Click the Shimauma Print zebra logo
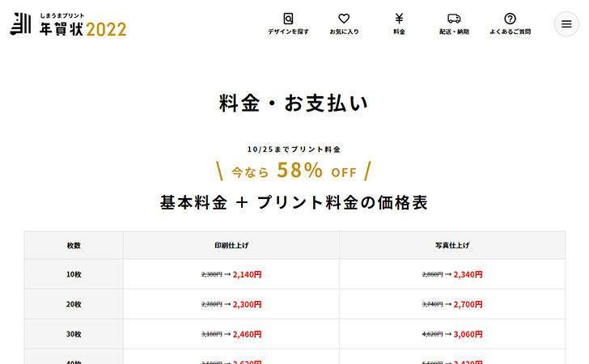 pyautogui.click(x=20, y=25)
